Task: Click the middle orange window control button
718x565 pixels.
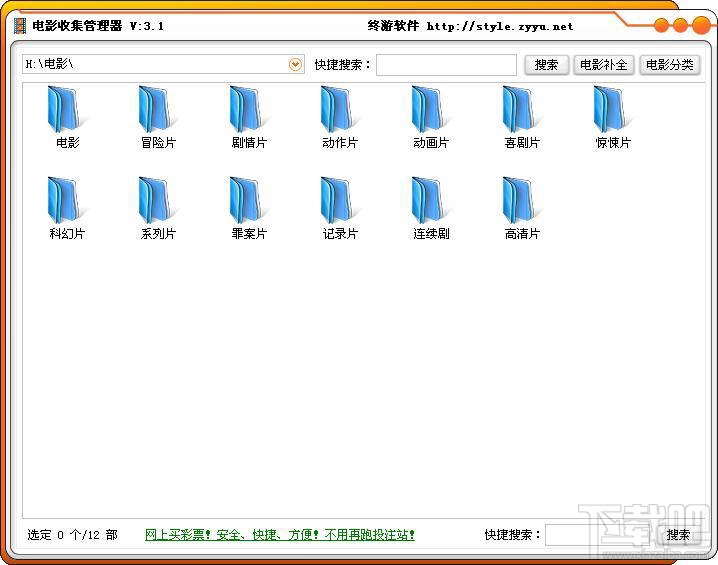Action: tap(680, 25)
